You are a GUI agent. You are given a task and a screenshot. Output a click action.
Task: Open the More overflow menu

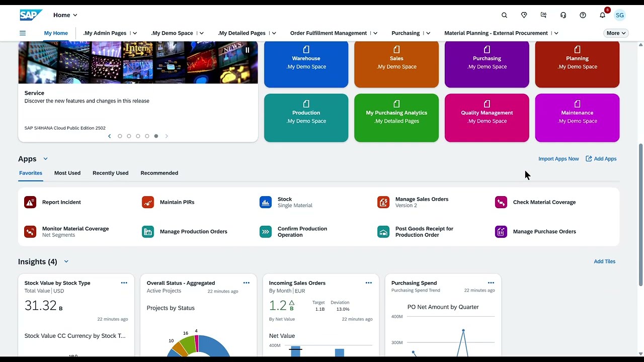[616, 33]
